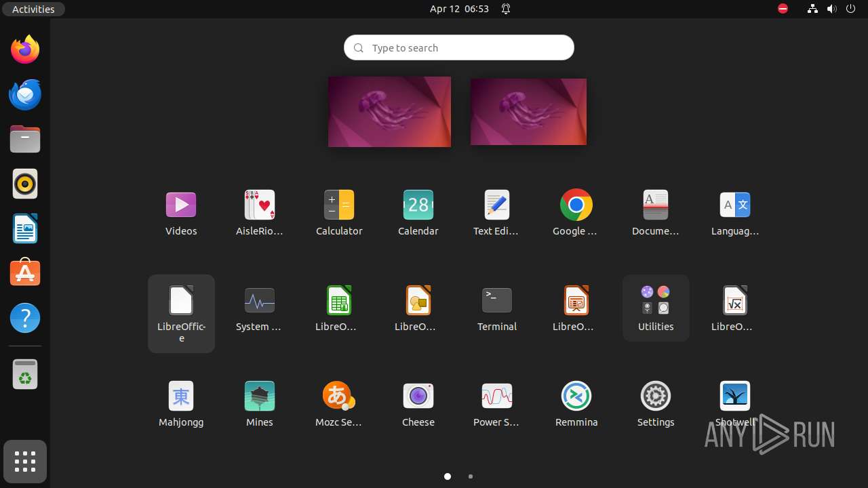This screenshot has height=488, width=868.
Task: Open Thunderbird Mail from the dock
Action: pos(25,94)
